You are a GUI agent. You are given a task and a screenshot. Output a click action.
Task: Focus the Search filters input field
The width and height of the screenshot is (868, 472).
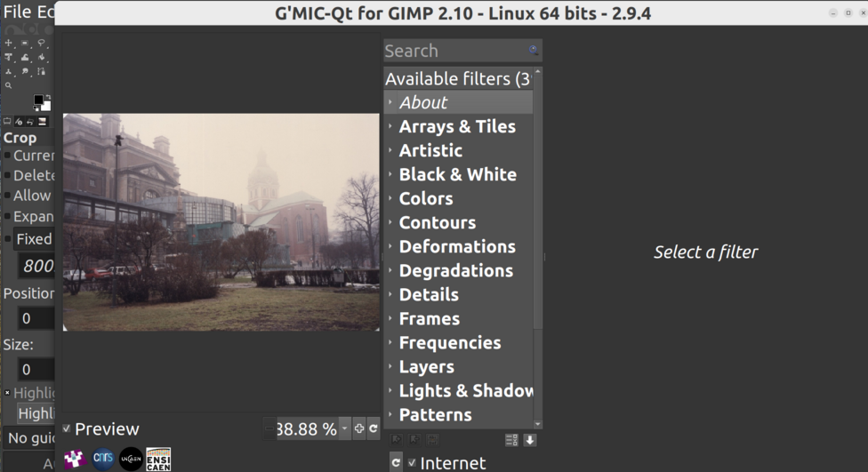[462, 51]
